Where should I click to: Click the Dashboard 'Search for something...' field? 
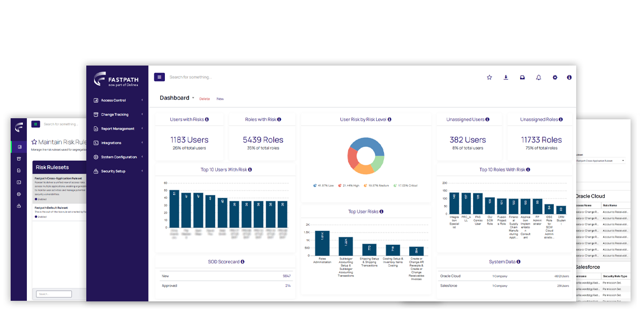click(x=191, y=77)
